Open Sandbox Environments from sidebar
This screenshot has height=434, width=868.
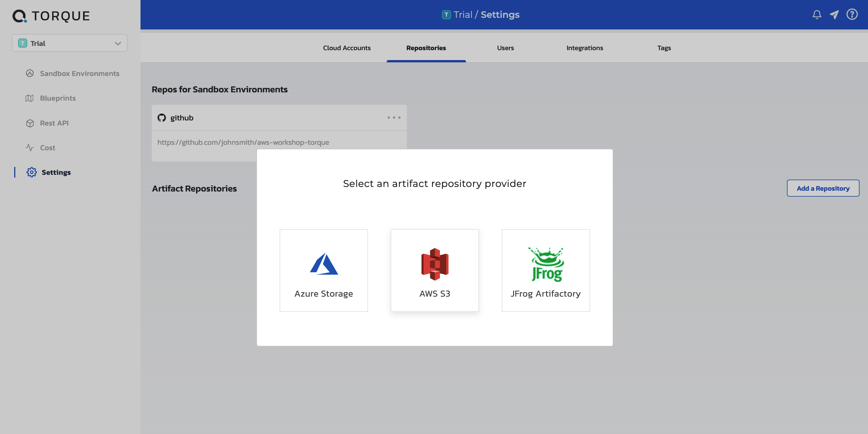click(x=80, y=73)
